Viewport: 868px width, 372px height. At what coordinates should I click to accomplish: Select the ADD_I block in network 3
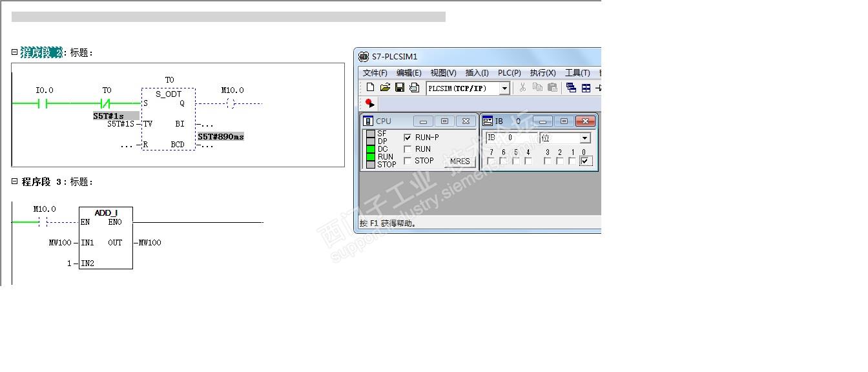pyautogui.click(x=106, y=238)
